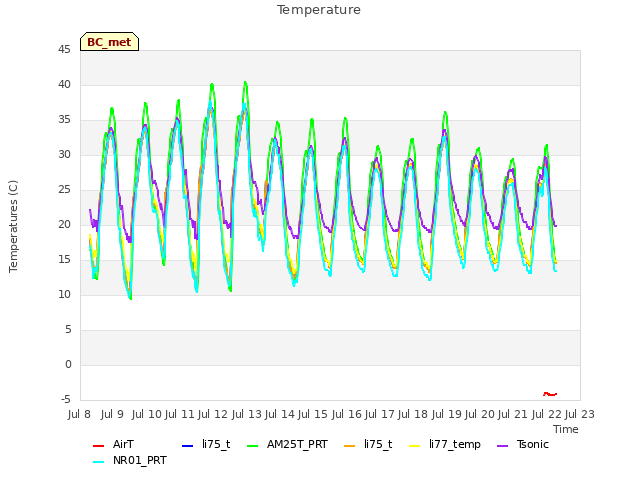This screenshot has height=480, width=640.
Task: Click the Tsonic legend label
Action: coord(533,444)
